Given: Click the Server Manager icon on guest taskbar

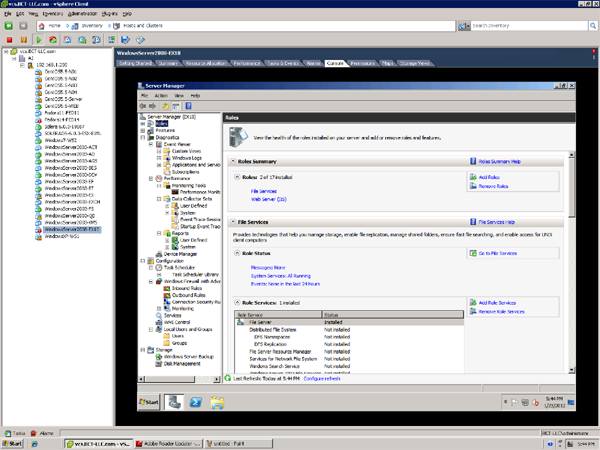Looking at the screenshot, I should pos(174,402).
